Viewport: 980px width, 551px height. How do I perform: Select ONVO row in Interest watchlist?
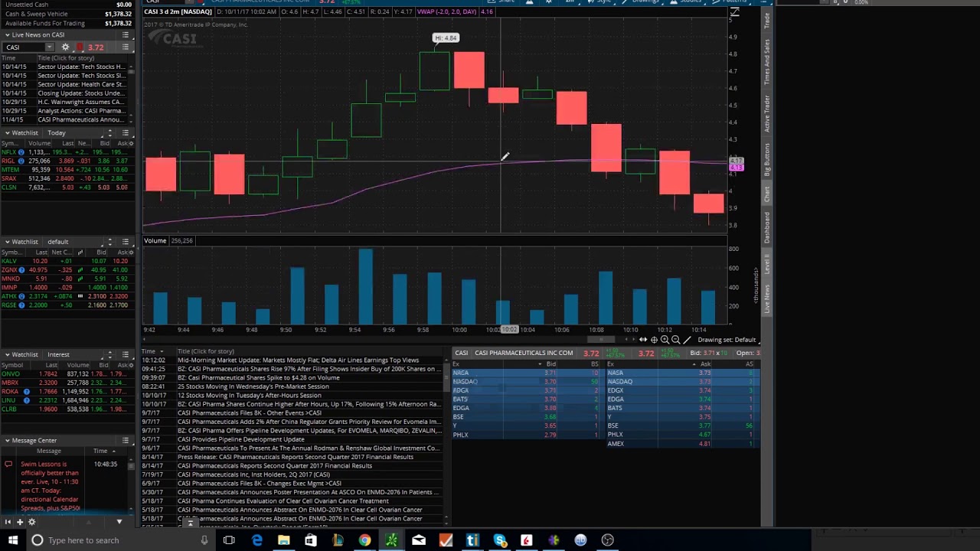(67, 373)
